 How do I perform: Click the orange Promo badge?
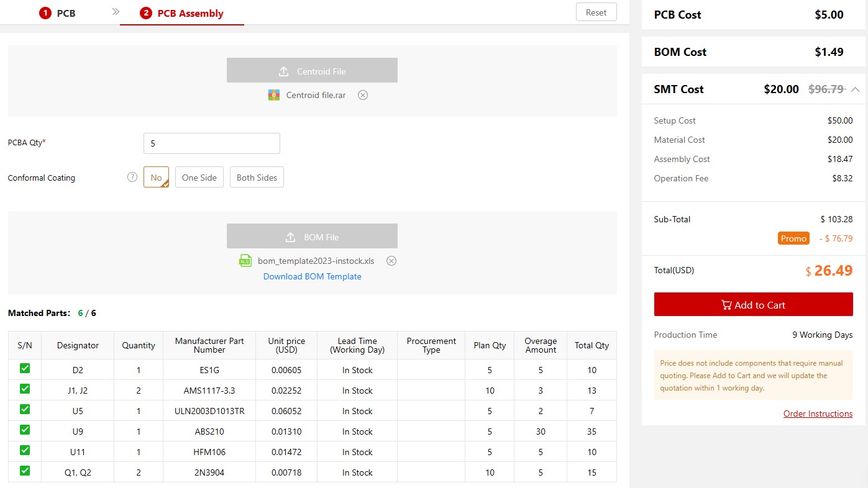[793, 238]
